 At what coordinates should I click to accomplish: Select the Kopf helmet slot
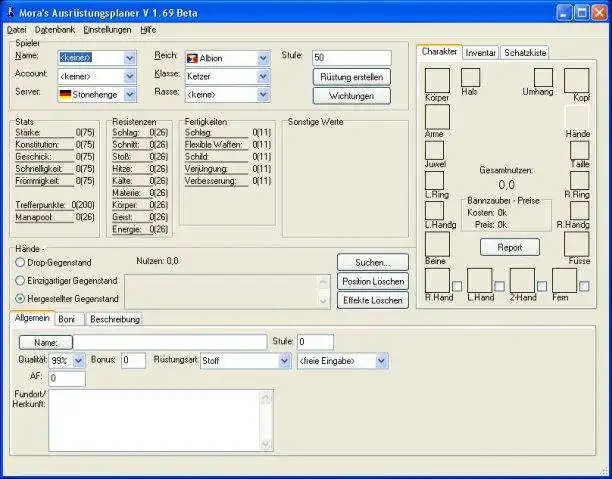pyautogui.click(x=576, y=80)
